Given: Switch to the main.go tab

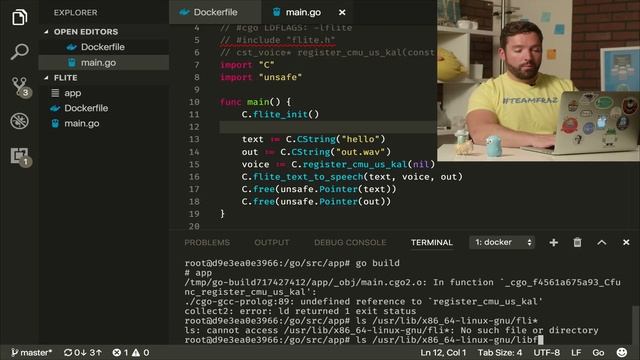Looking at the screenshot, I should [307, 12].
